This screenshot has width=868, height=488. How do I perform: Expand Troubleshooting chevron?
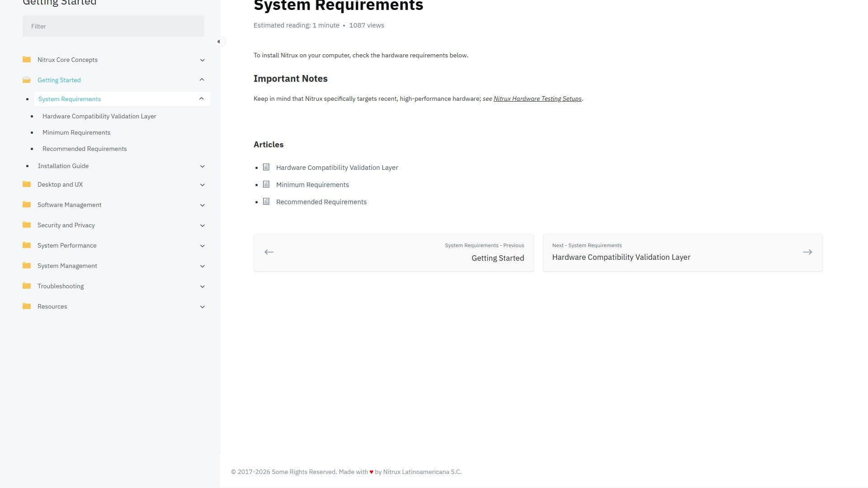(x=203, y=286)
